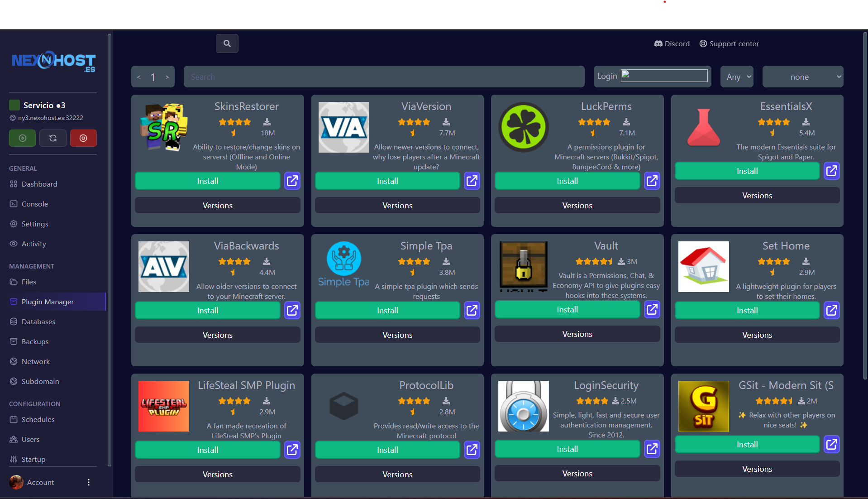The image size is (868, 499).
Task: Install the SkinsRestorer plugin
Action: pyautogui.click(x=208, y=181)
